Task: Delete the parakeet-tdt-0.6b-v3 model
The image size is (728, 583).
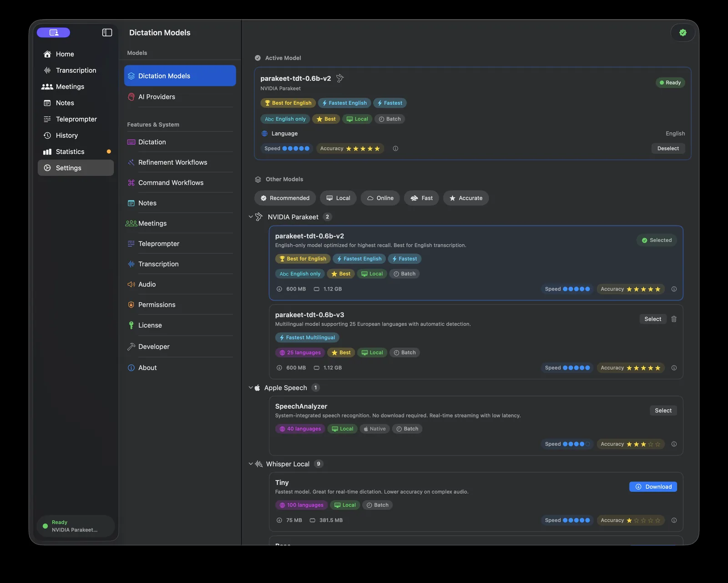Action: (x=674, y=319)
